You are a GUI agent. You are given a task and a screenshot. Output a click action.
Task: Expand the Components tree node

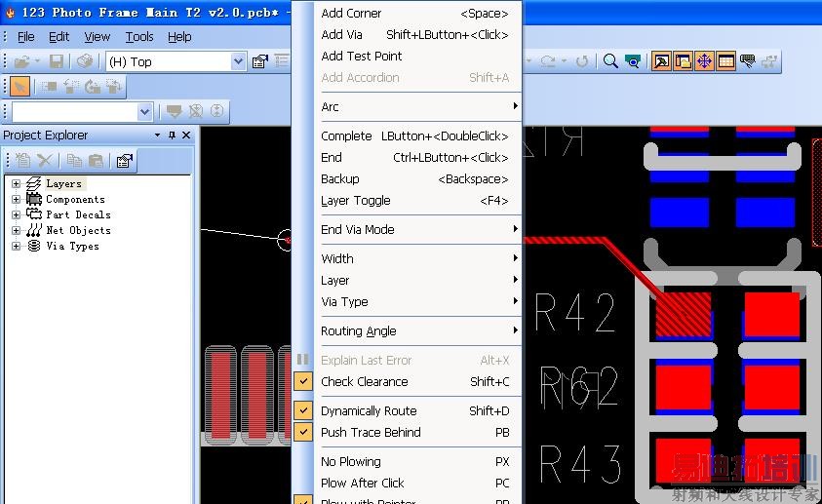17,199
